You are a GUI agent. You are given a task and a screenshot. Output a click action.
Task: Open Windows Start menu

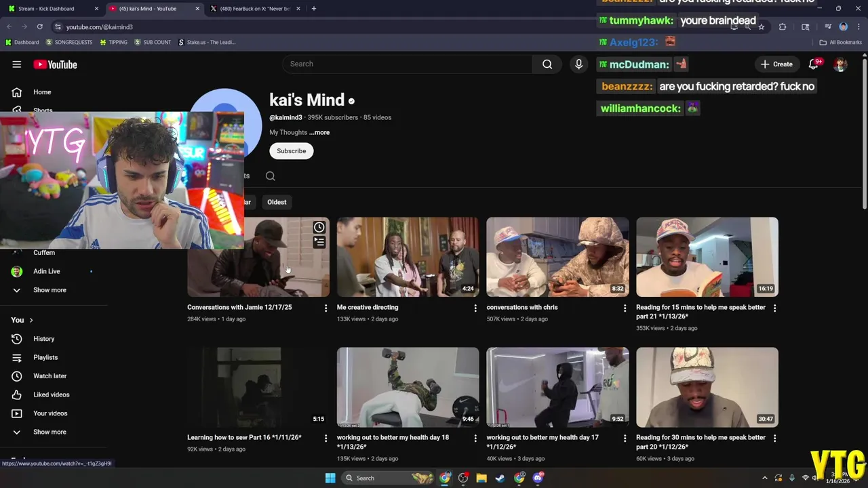click(330, 478)
